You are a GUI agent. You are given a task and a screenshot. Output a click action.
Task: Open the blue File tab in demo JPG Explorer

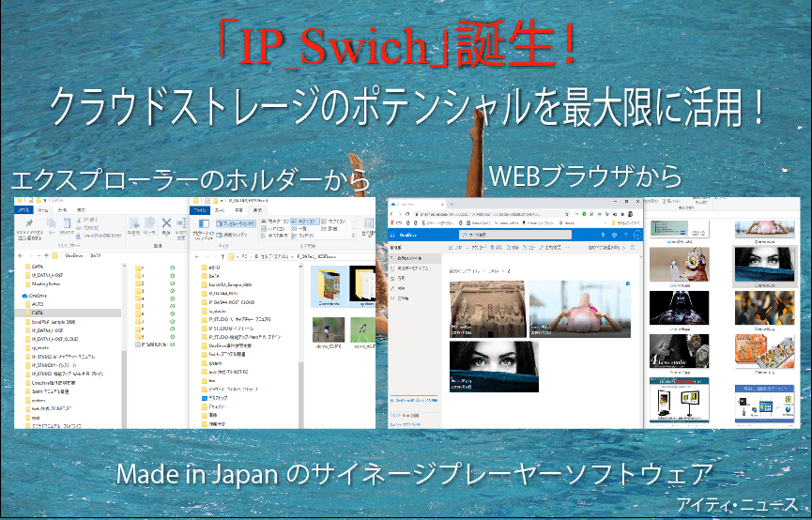pos(200,210)
